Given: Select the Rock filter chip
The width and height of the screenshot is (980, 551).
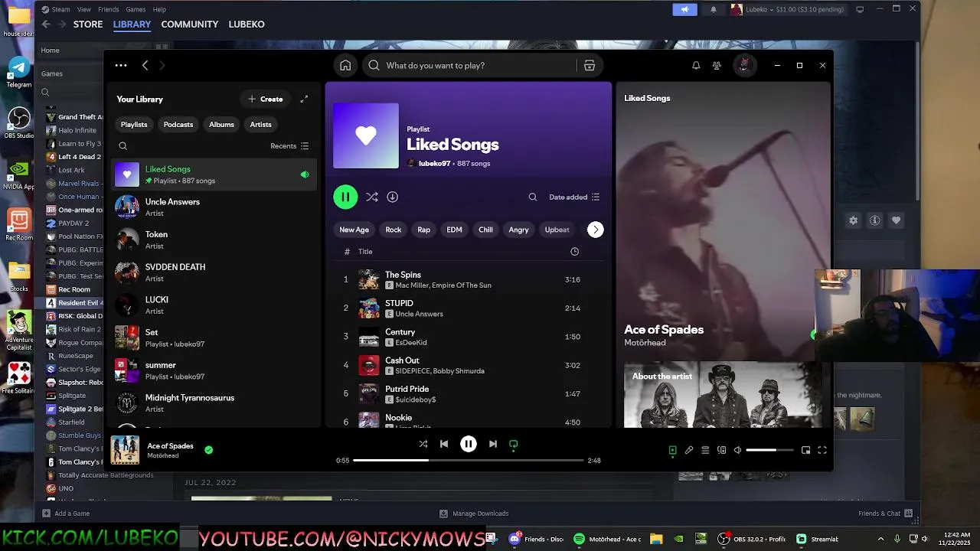Looking at the screenshot, I should pyautogui.click(x=393, y=230).
